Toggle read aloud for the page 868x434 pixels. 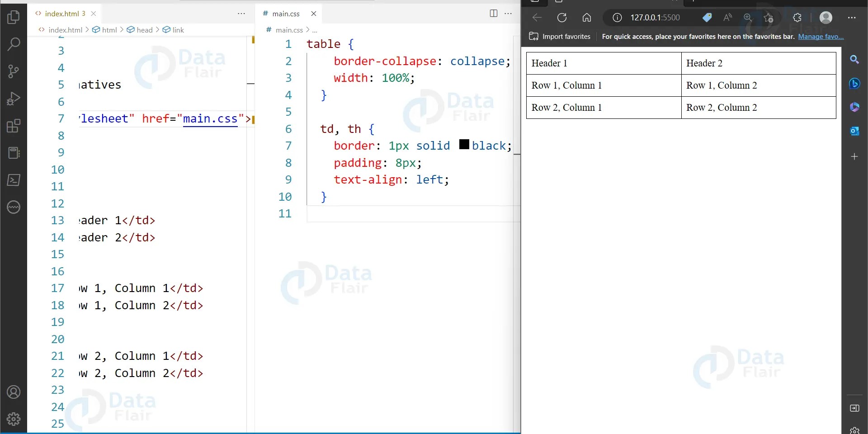[x=727, y=18]
